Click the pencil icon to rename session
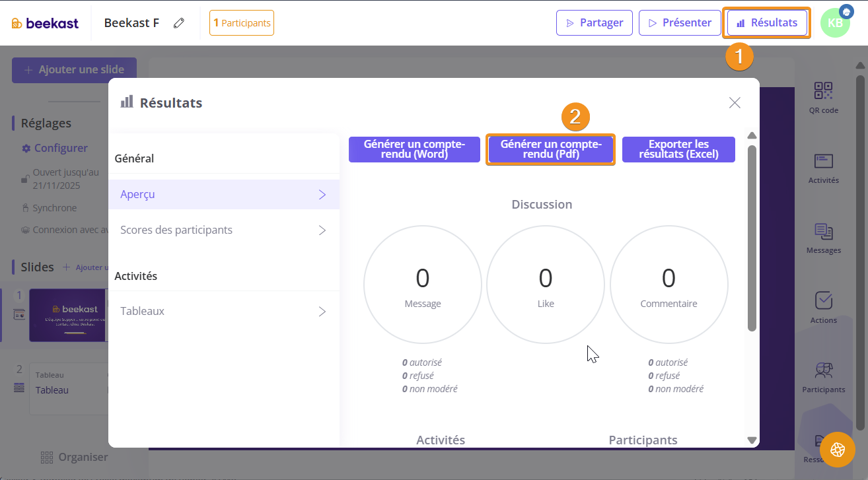The height and width of the screenshot is (480, 868). click(178, 23)
